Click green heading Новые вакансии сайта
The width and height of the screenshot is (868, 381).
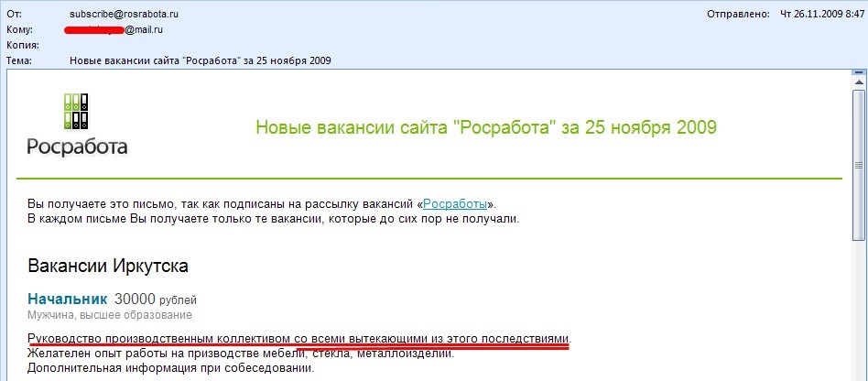click(486, 127)
